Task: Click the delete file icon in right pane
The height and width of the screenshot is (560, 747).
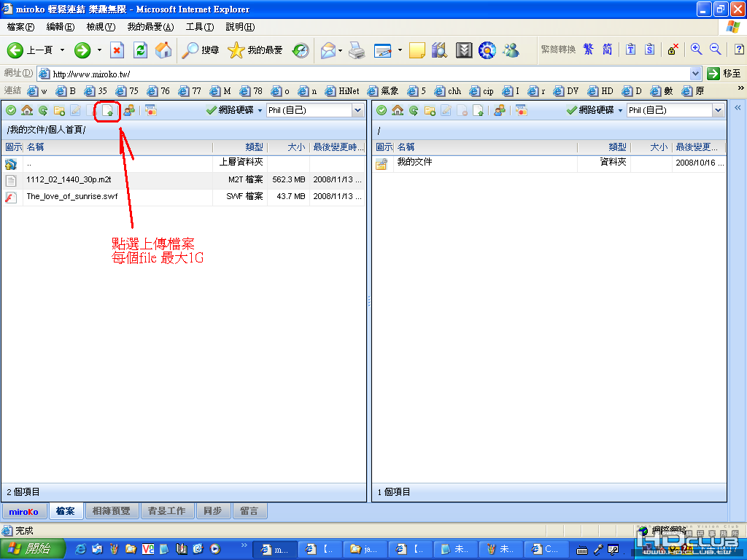Action: coord(462,111)
